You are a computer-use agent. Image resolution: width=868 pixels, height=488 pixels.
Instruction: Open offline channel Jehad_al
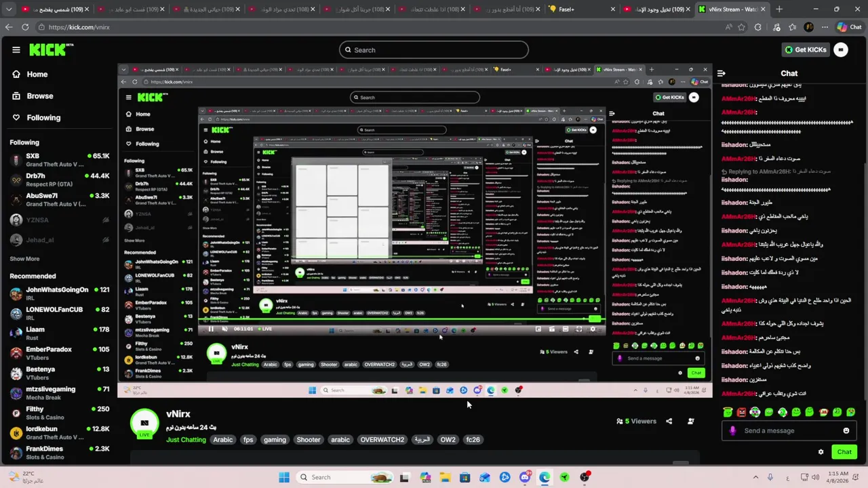pyautogui.click(x=60, y=240)
